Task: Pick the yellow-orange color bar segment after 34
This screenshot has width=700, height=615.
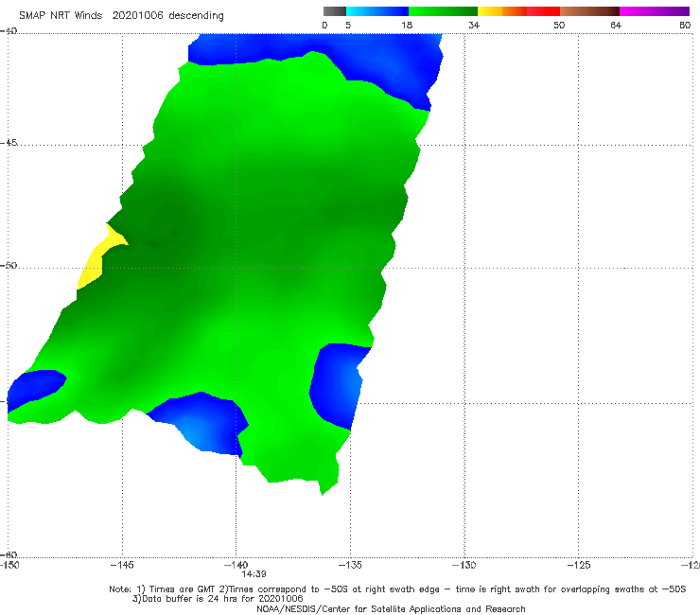Action: pos(502,11)
